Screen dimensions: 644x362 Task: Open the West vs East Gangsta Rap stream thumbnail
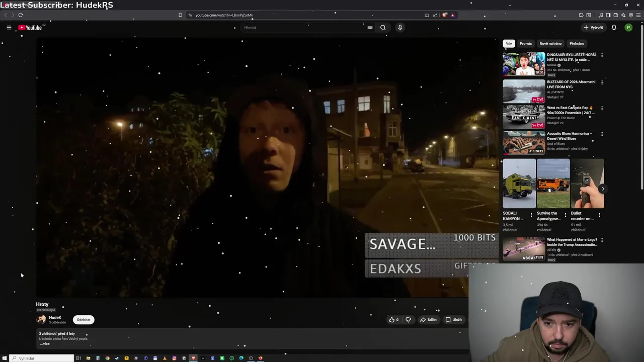pyautogui.click(x=524, y=117)
